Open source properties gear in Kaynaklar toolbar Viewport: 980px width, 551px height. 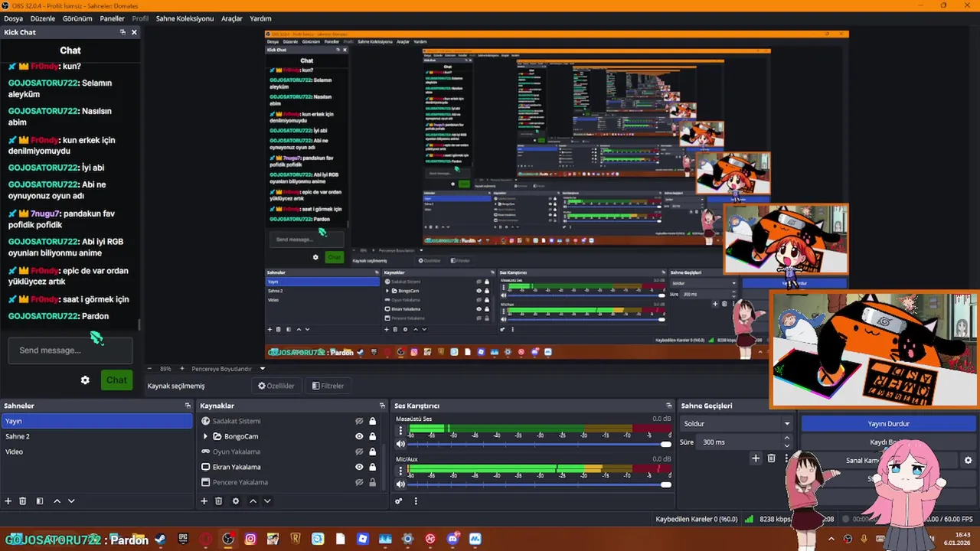pyautogui.click(x=236, y=501)
